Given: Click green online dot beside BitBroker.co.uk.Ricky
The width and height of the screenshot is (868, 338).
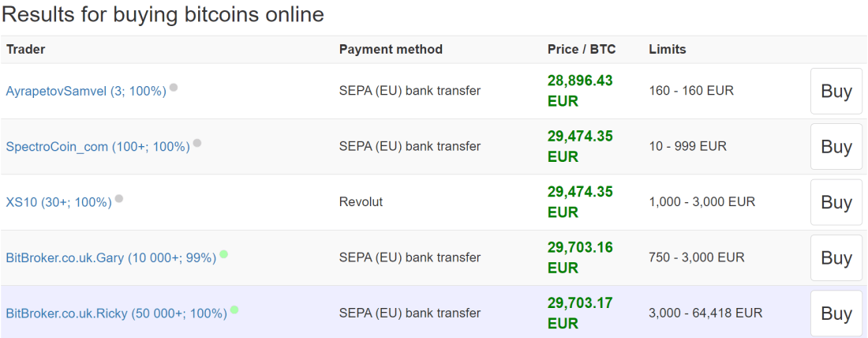Looking at the screenshot, I should point(234,310).
